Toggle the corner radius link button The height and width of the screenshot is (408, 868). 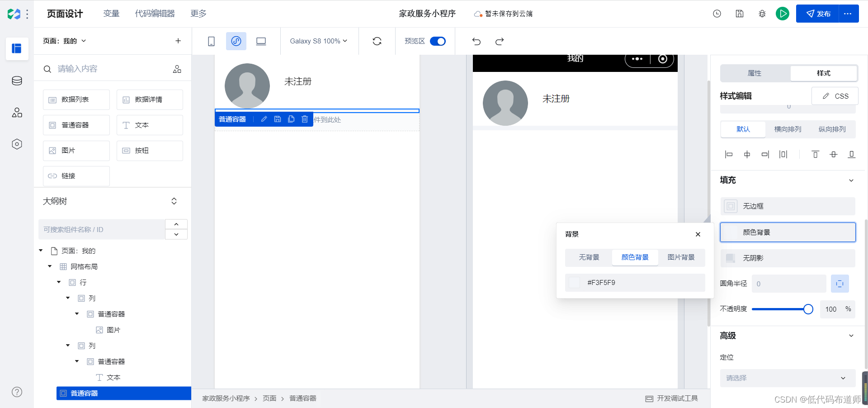pyautogui.click(x=840, y=284)
